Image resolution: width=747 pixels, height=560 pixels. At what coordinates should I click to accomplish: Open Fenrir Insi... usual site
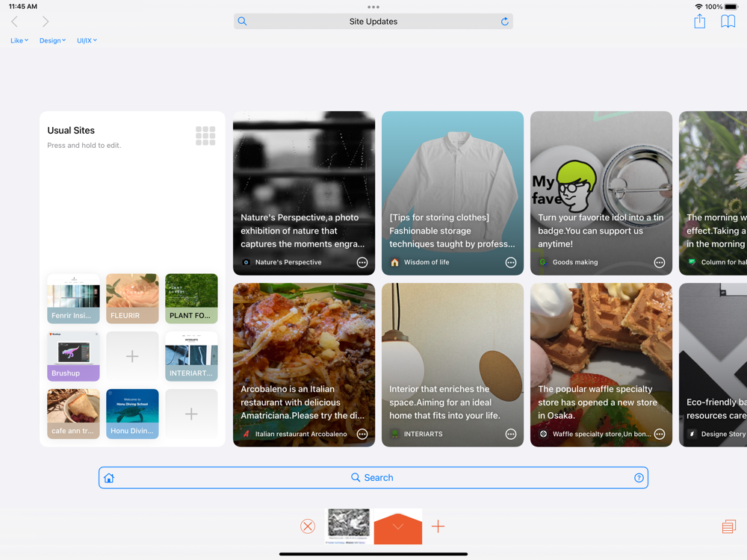click(x=73, y=299)
